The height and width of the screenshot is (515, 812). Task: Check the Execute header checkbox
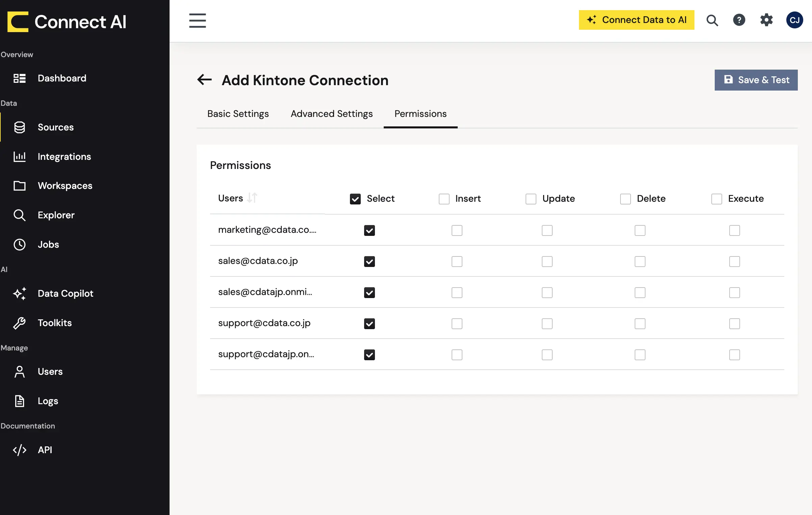pyautogui.click(x=717, y=199)
